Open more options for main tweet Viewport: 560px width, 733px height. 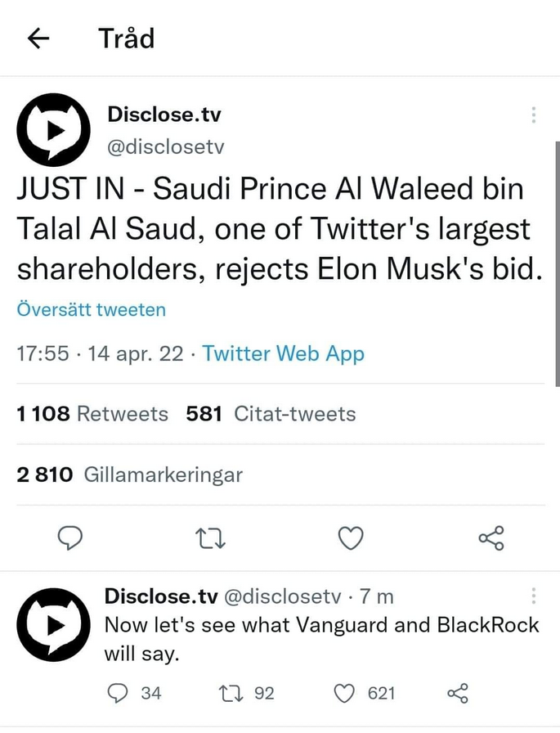[533, 115]
